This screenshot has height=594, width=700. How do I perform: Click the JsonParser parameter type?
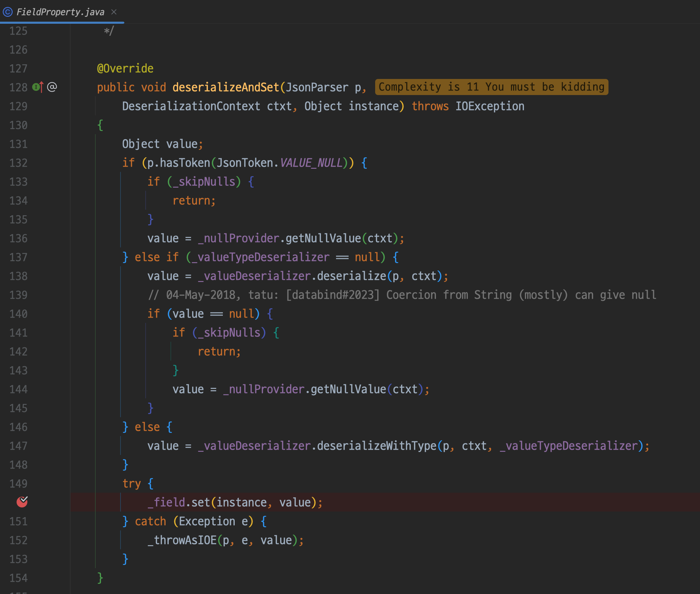pyautogui.click(x=317, y=87)
